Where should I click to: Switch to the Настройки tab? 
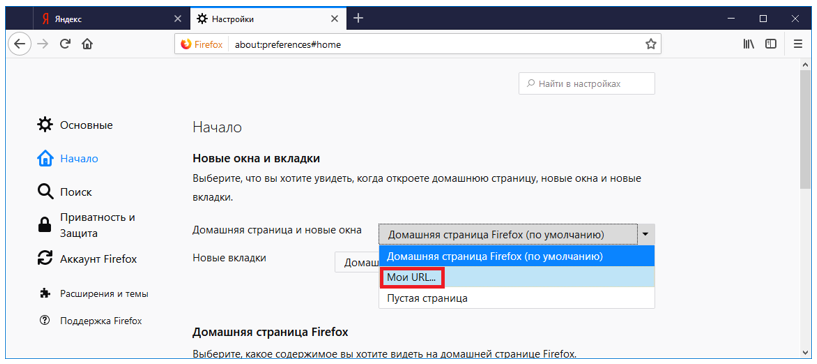[x=268, y=19]
